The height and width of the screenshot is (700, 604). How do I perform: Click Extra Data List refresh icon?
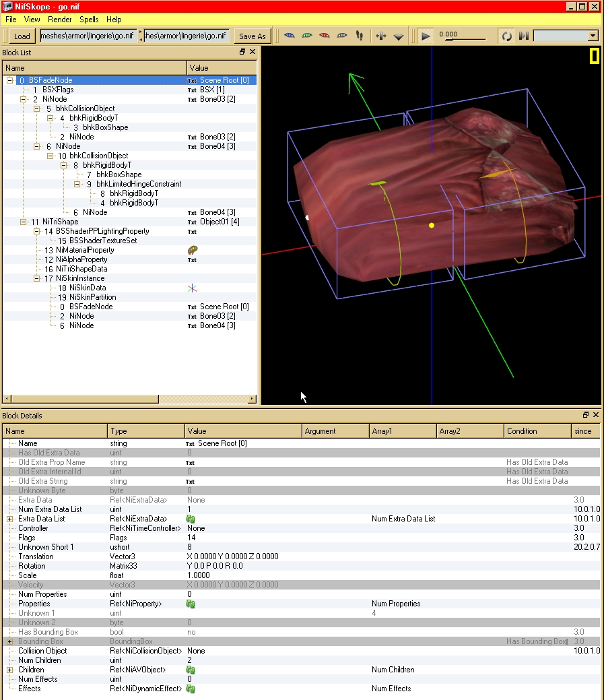(191, 519)
